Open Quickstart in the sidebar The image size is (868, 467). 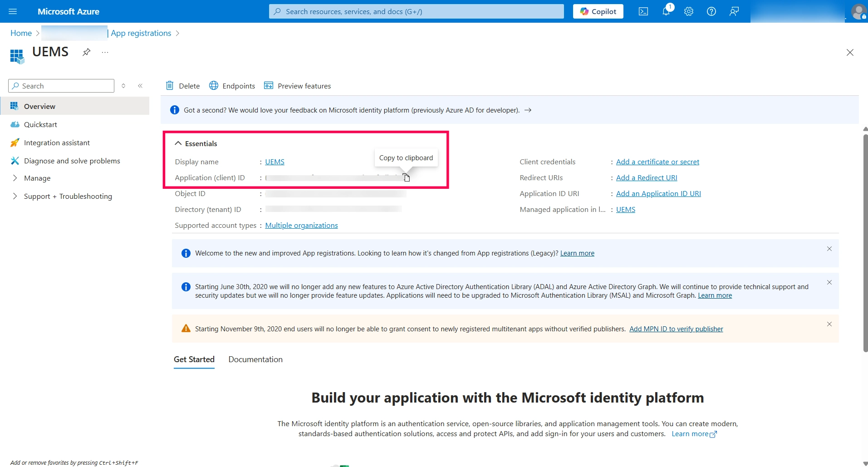pos(40,124)
